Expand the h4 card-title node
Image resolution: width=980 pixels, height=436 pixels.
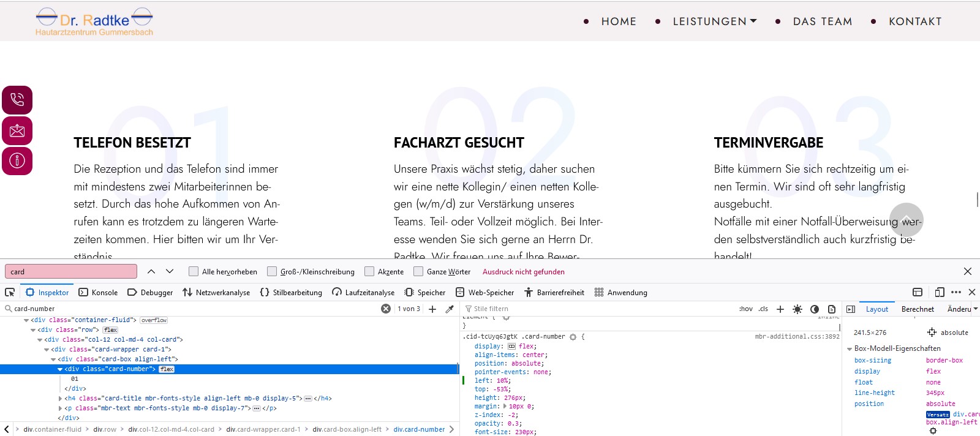pos(61,399)
